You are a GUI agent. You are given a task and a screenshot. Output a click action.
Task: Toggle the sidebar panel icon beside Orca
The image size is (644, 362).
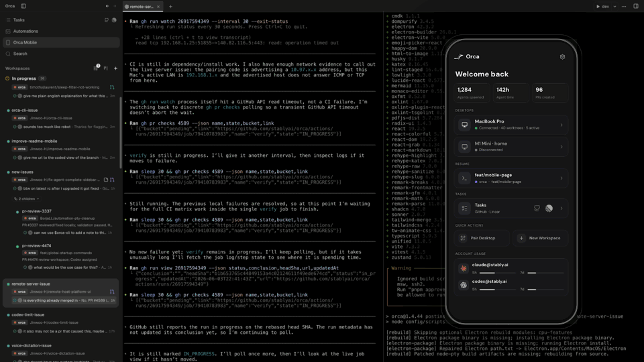(23, 6)
